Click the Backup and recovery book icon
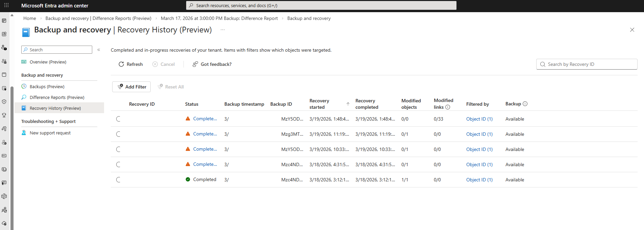The width and height of the screenshot is (644, 230). click(26, 32)
